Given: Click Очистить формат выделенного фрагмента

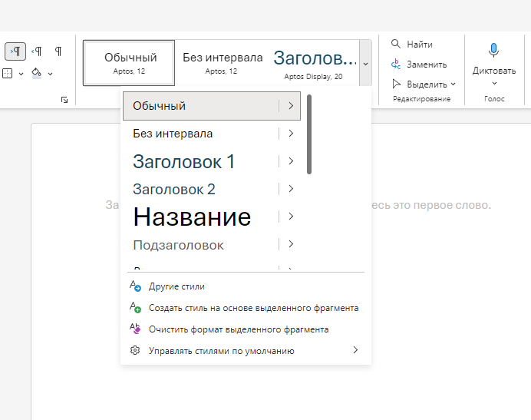Looking at the screenshot, I should point(238,329).
